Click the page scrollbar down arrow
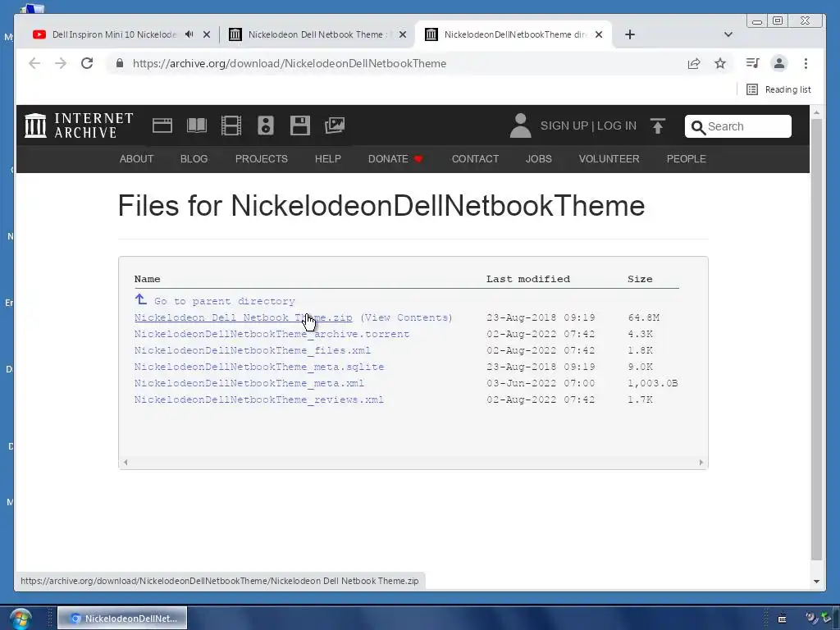Image resolution: width=840 pixels, height=630 pixels. [x=816, y=582]
